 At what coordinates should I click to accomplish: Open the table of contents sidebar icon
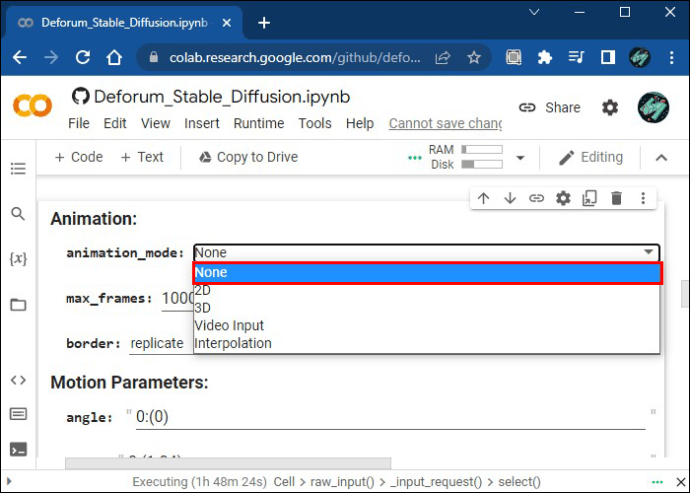(18, 168)
